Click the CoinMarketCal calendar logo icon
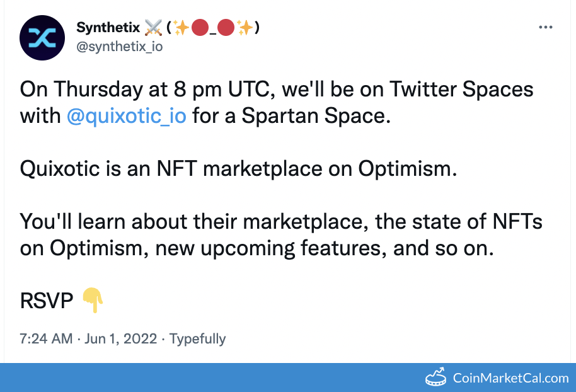576x392 pixels. (x=436, y=378)
